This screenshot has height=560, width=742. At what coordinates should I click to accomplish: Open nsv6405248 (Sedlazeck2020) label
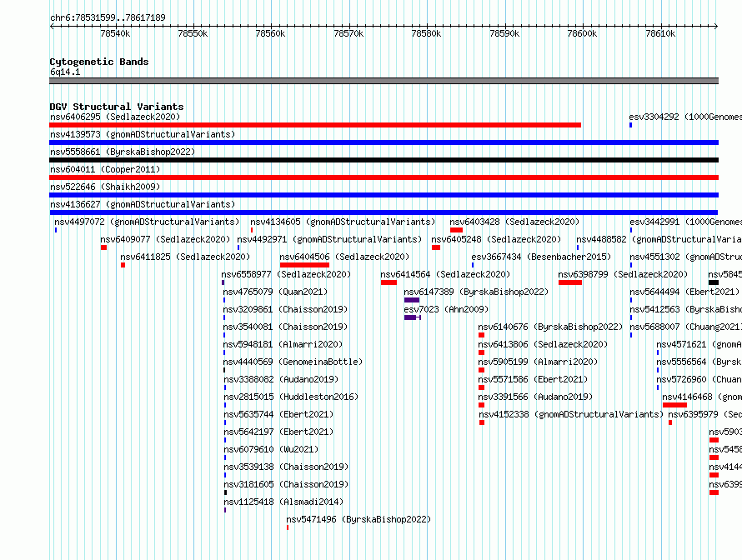click(x=496, y=239)
